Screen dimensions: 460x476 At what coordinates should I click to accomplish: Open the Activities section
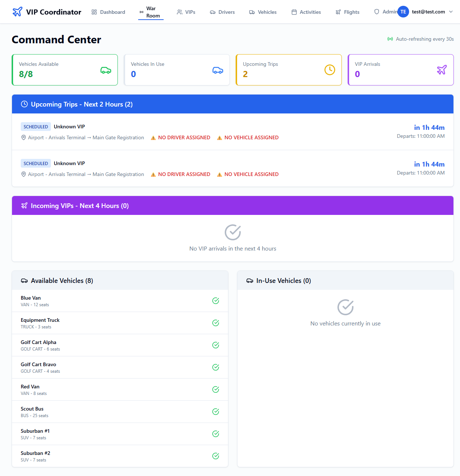click(x=306, y=12)
